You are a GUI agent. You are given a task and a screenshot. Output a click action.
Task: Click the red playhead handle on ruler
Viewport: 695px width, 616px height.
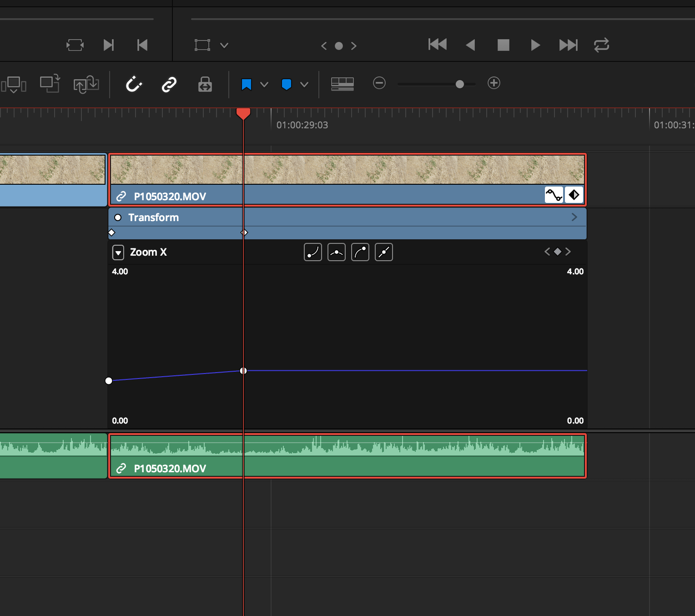243,114
